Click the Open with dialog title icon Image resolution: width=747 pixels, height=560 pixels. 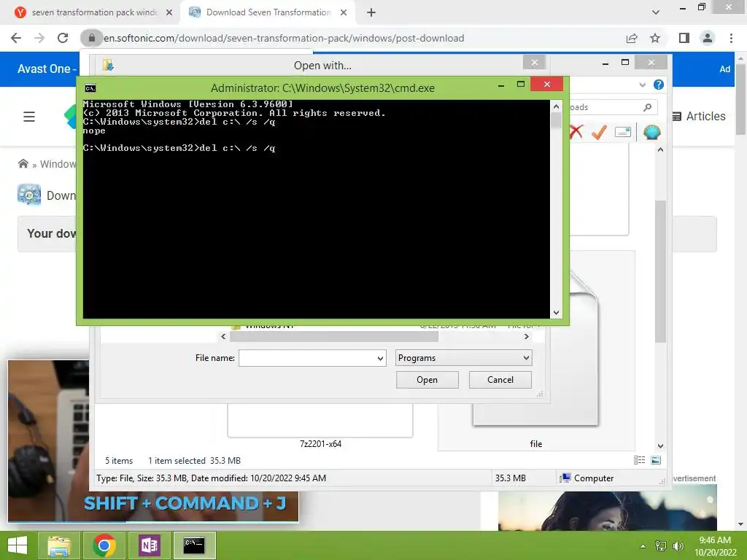click(x=108, y=65)
